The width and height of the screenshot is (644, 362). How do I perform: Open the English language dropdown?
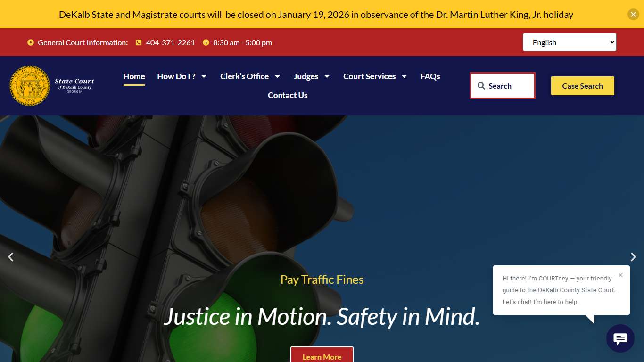click(x=569, y=42)
